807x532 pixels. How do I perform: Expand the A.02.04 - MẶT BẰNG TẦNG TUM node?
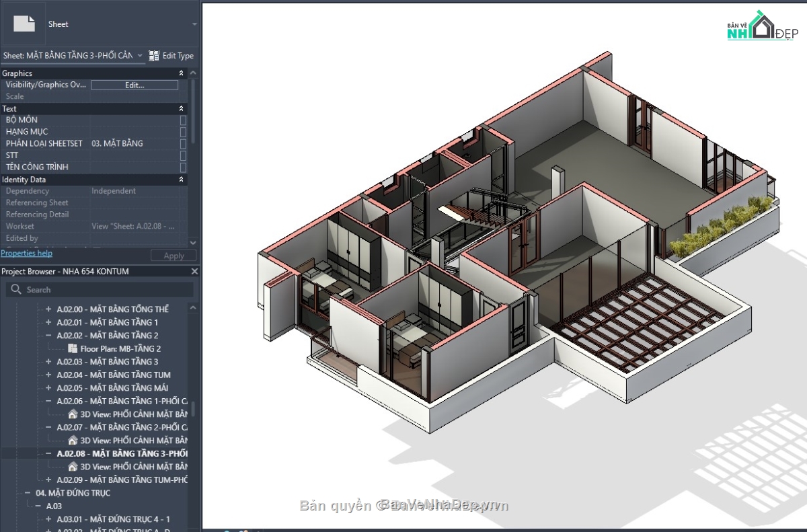point(48,375)
